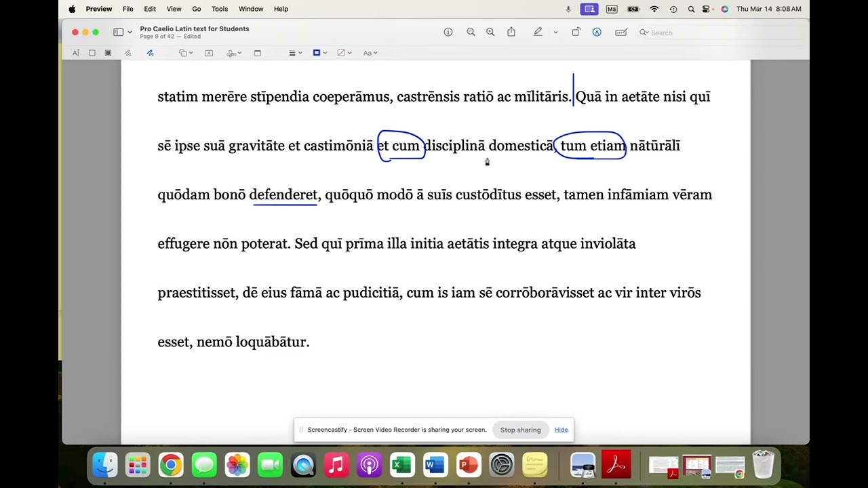
Task: Open Spotlight search in menu bar
Action: 691,9
